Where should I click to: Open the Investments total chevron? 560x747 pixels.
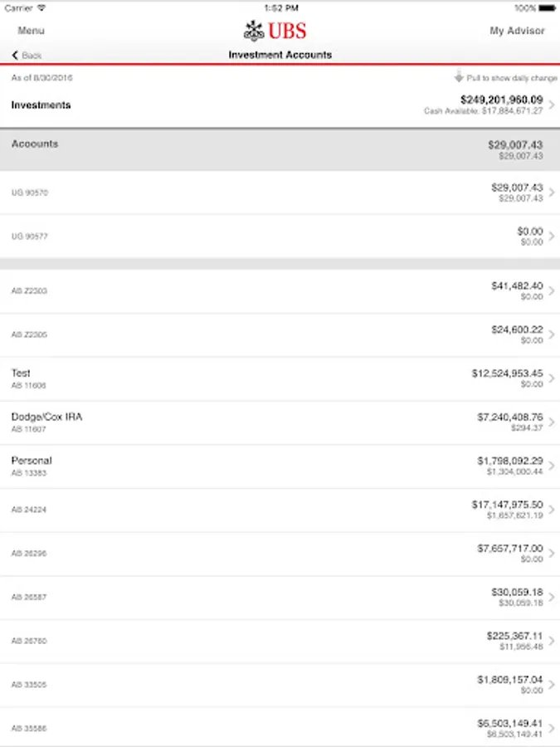click(x=552, y=105)
